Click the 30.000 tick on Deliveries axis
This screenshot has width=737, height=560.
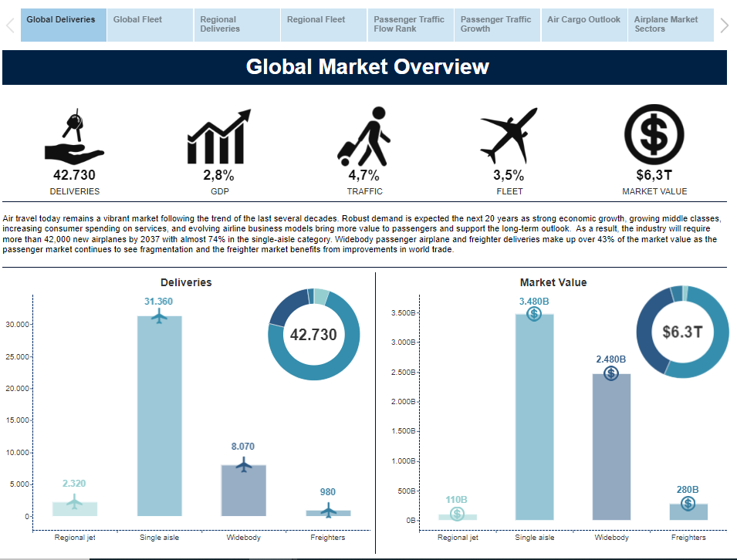tap(18, 324)
